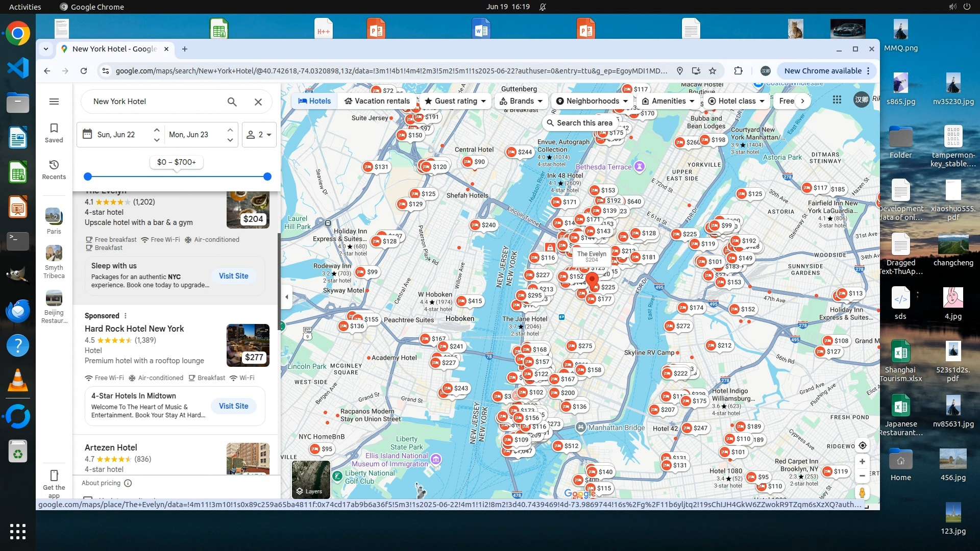Expand the Guest rating dropdown
980x551 pixels.
455,101
